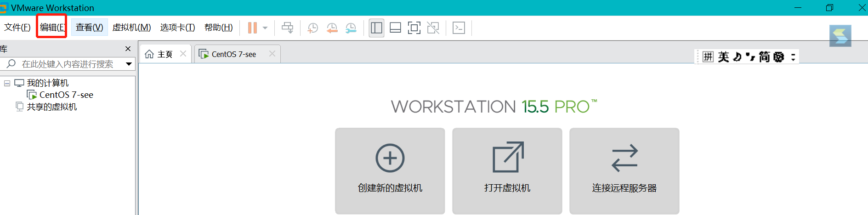Toggle the library sidebar view button
Viewport: 868px width, 215px height.
click(x=376, y=28)
